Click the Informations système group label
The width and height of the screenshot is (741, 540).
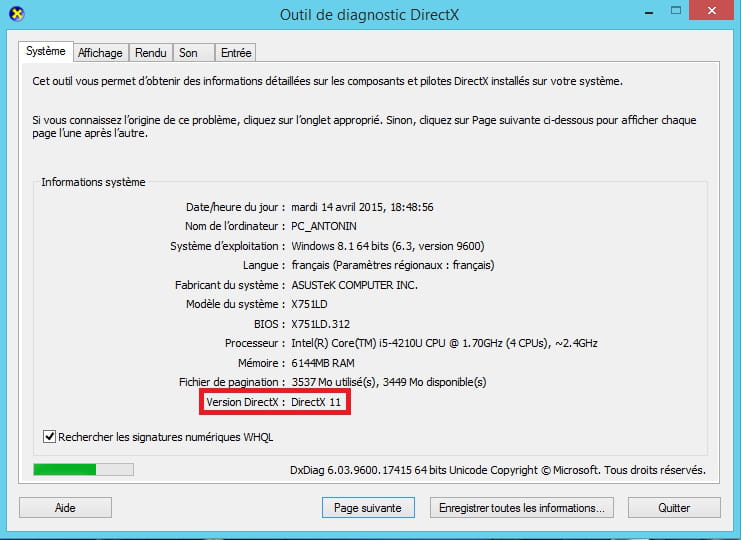pos(93,182)
